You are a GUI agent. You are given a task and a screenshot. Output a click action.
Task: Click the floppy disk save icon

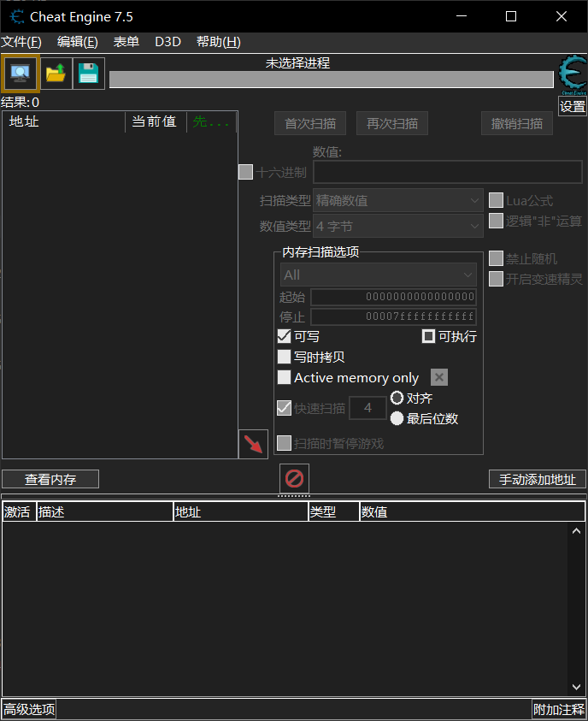click(89, 73)
